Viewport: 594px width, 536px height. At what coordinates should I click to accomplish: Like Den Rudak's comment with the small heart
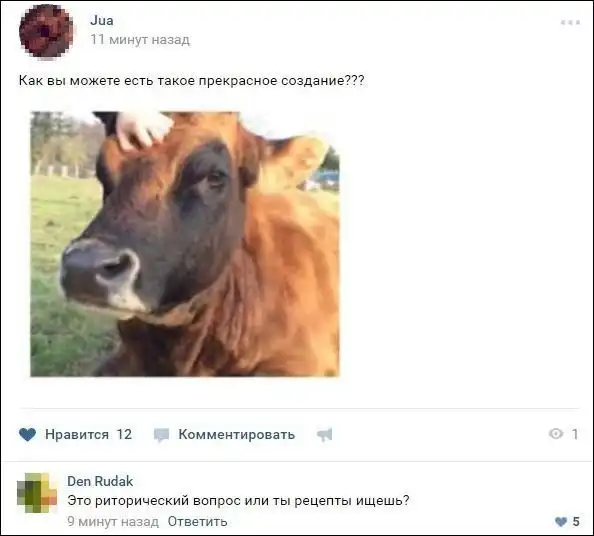[561, 522]
